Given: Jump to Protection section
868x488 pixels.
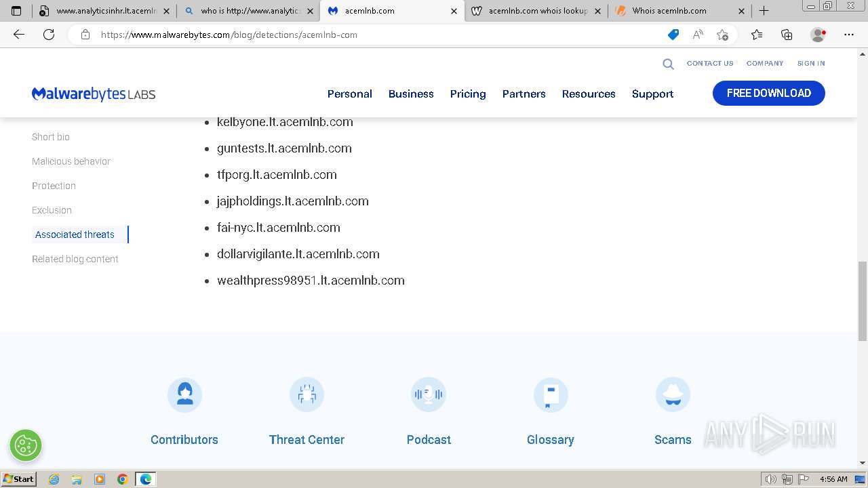Looking at the screenshot, I should tap(54, 186).
